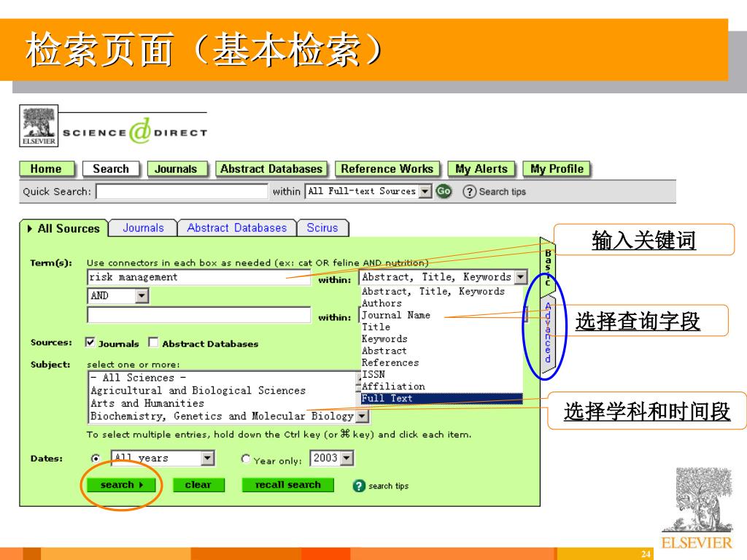Open the Journals navigation tab
The image size is (747, 560).
[x=177, y=169]
